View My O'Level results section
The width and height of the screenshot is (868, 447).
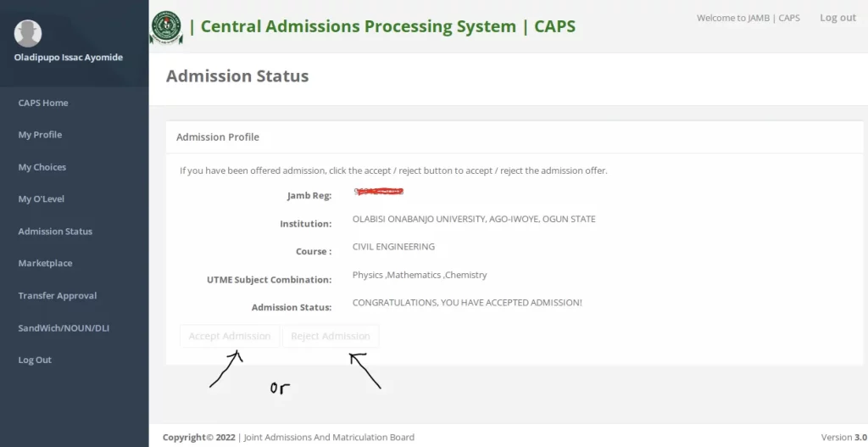[x=42, y=199]
